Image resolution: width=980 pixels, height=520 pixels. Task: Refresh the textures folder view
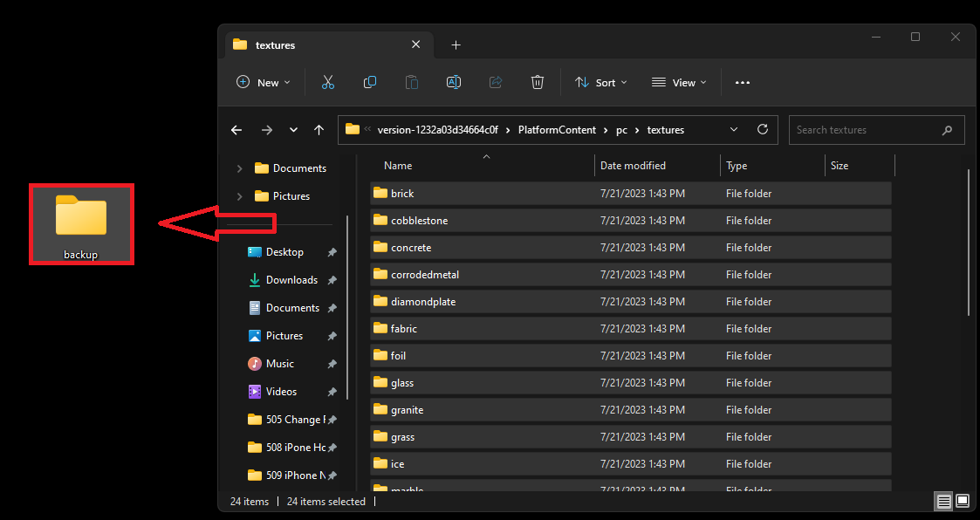pyautogui.click(x=763, y=129)
